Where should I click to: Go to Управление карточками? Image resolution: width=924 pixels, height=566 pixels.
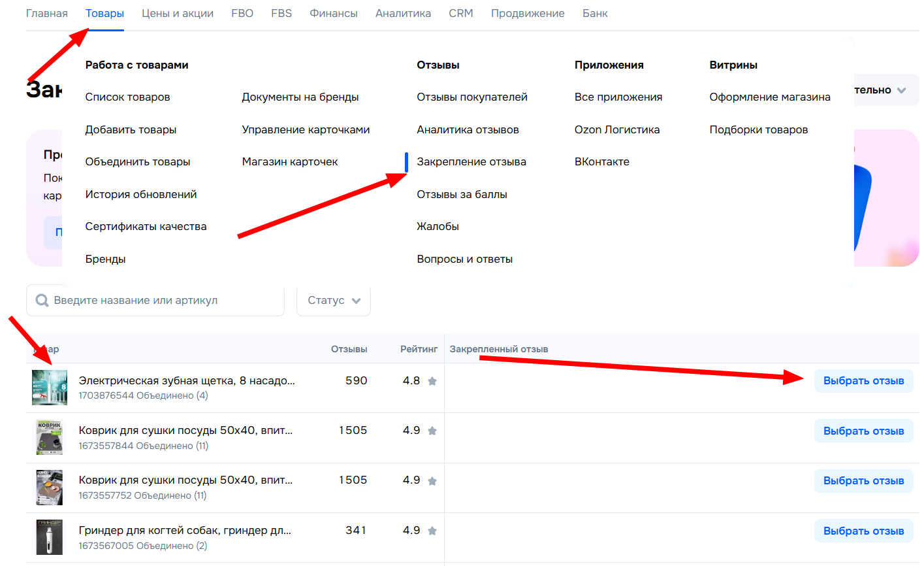(306, 130)
